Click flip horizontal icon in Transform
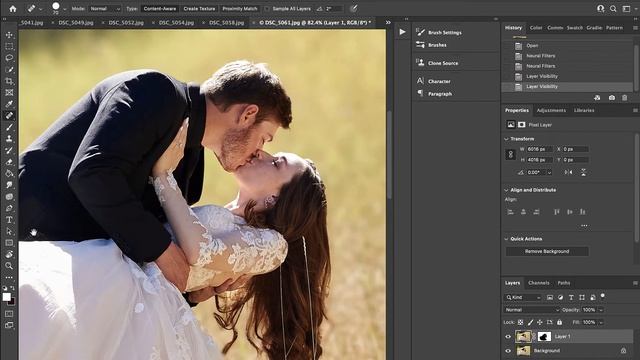The image size is (640, 360). pos(568,172)
